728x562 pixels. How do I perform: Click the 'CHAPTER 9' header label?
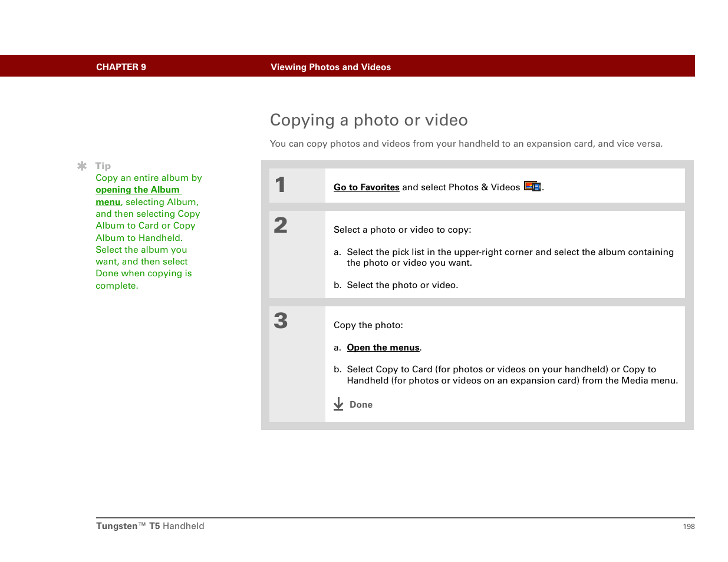[121, 67]
